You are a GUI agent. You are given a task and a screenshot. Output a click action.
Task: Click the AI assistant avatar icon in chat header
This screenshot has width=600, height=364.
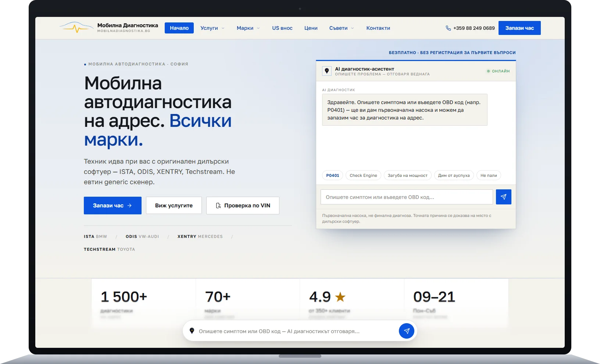326,71
